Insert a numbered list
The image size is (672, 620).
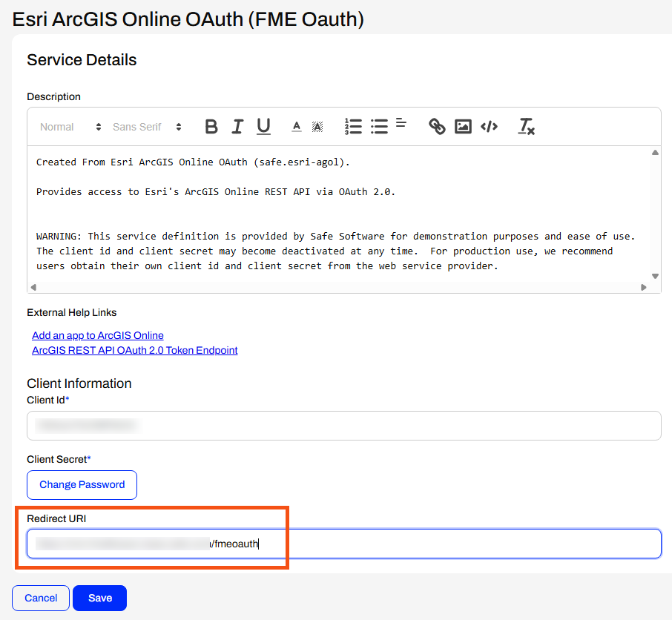[353, 126]
